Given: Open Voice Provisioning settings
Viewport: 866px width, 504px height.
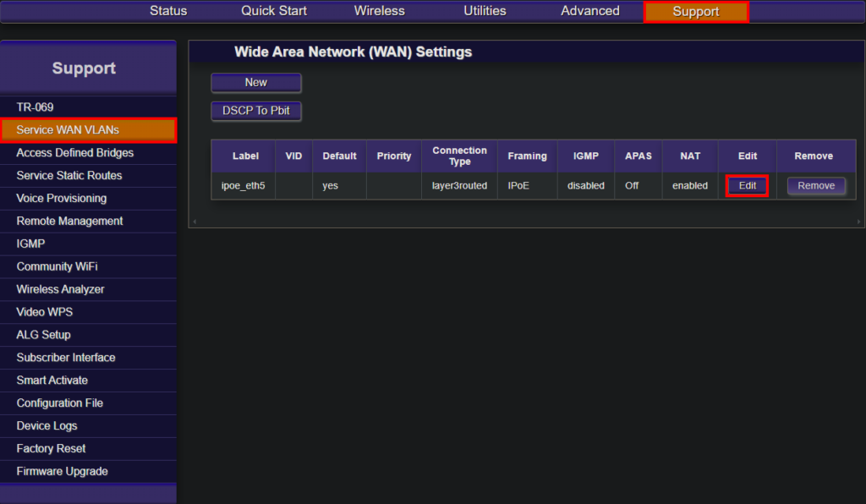Looking at the screenshot, I should 61,199.
